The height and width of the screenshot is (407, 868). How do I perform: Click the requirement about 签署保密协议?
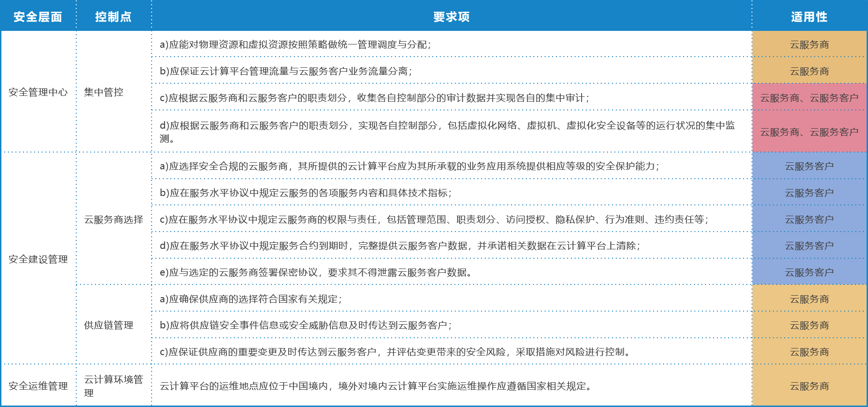click(x=316, y=272)
